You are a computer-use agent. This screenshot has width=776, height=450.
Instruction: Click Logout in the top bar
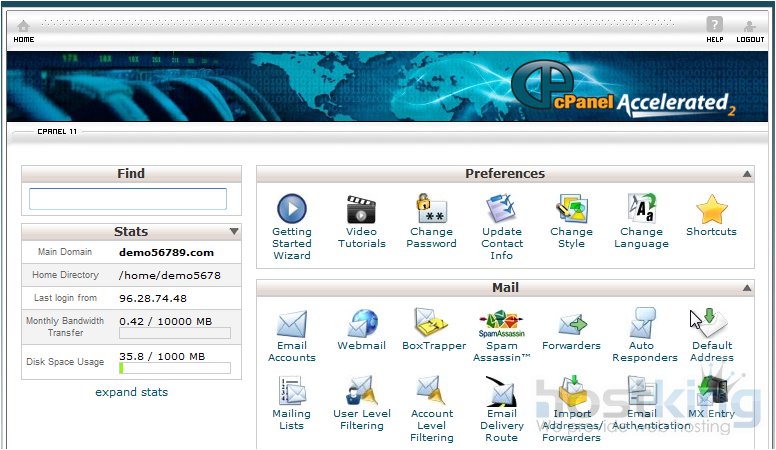pos(750,30)
